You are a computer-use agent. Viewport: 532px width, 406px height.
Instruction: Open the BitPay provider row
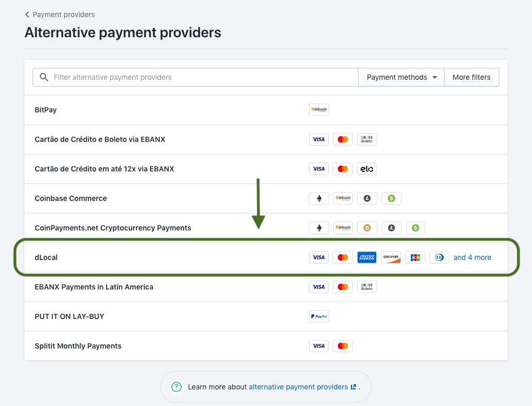pos(266,110)
